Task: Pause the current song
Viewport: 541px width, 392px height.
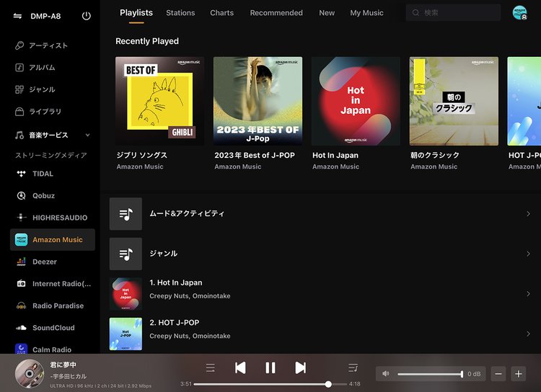Action: pos(270,368)
